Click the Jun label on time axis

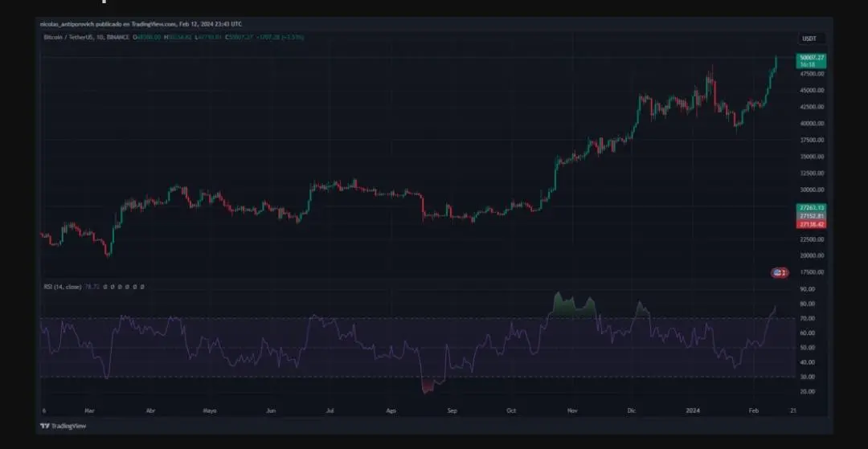[x=271, y=410]
